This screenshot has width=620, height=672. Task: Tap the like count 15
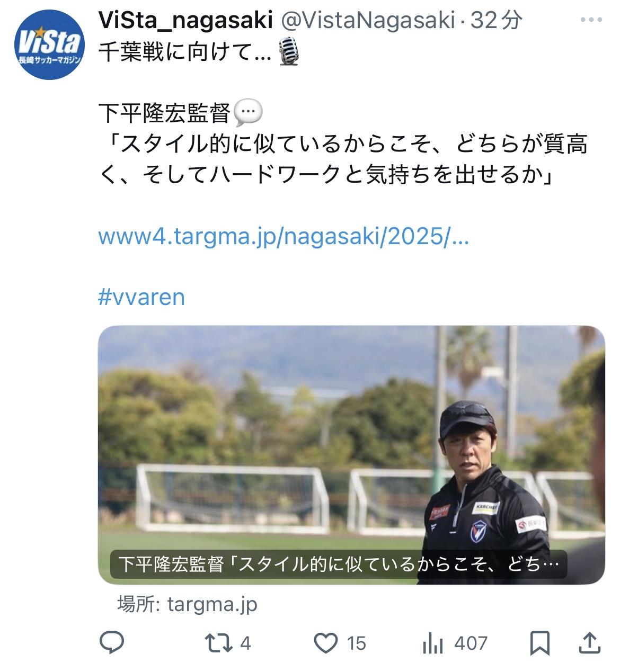coord(356,643)
